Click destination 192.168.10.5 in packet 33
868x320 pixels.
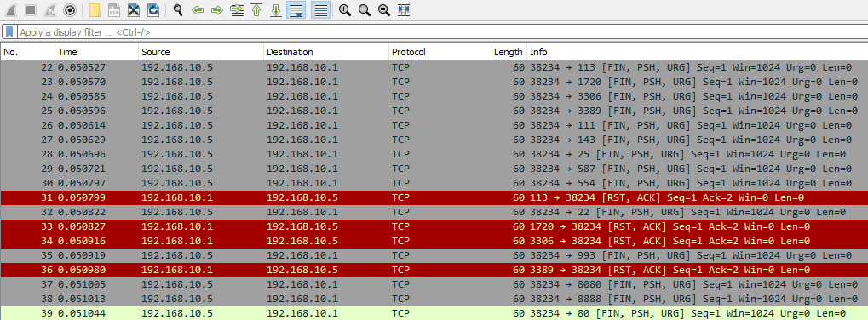(302, 226)
